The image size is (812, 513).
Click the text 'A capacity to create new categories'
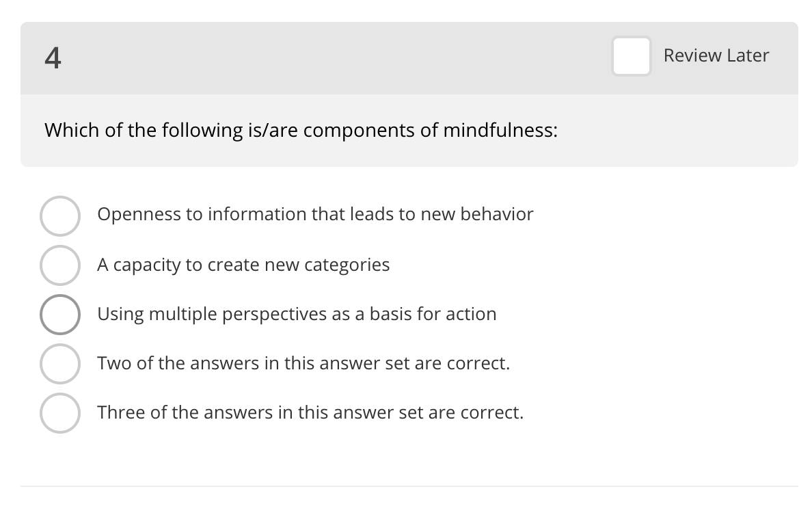(244, 265)
